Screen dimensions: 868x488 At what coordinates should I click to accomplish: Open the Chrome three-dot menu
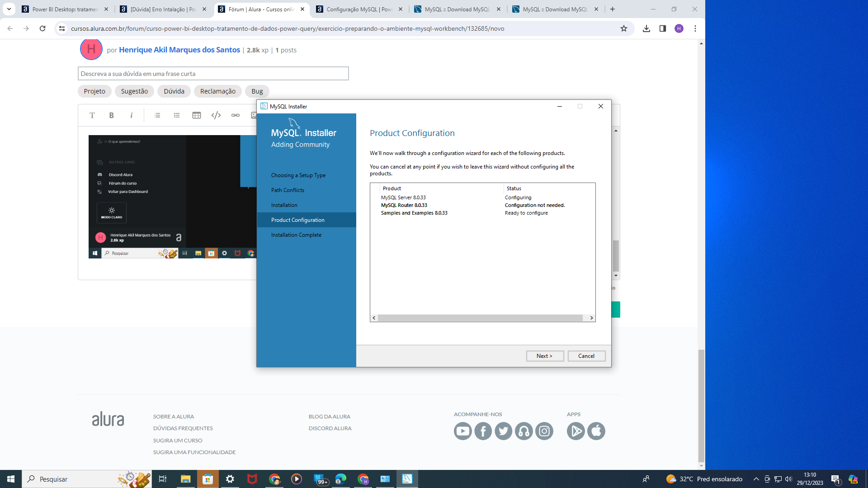tap(695, 28)
